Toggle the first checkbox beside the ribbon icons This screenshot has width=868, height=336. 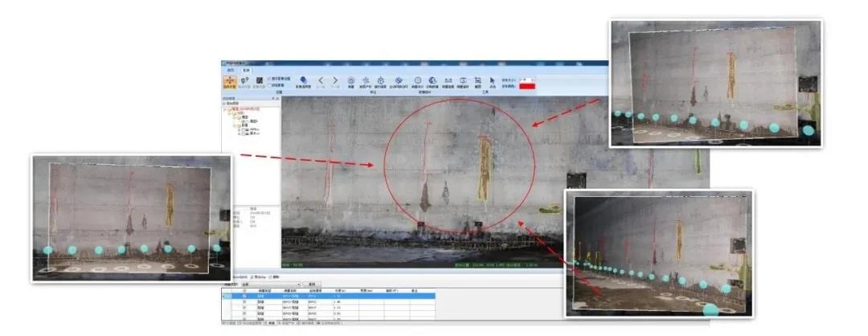click(269, 79)
